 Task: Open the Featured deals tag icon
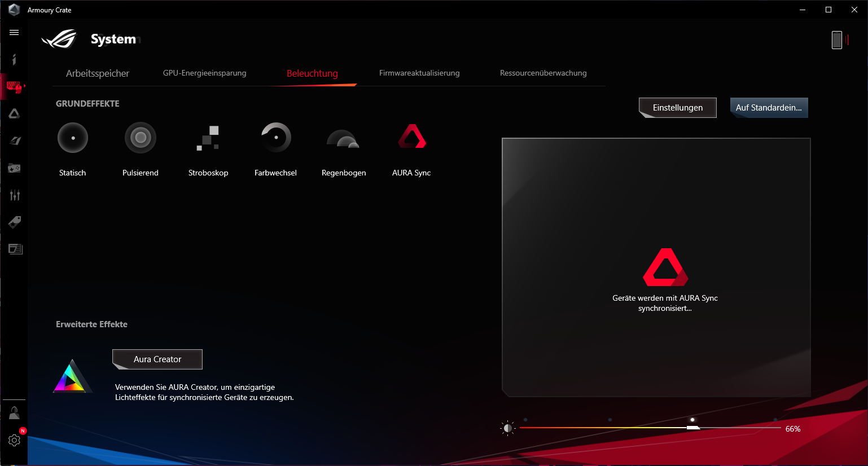15,222
